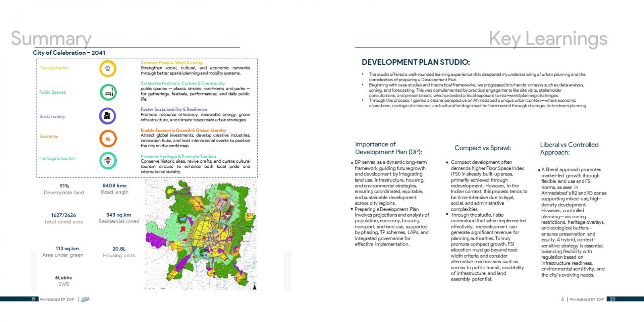
Task: Select the 'Summary' page heading
Action: (51, 39)
